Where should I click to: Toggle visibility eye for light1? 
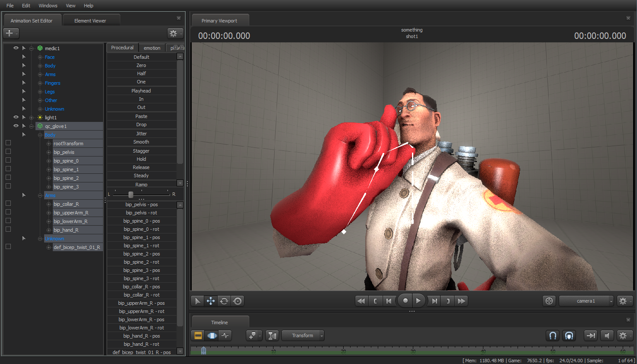point(16,117)
